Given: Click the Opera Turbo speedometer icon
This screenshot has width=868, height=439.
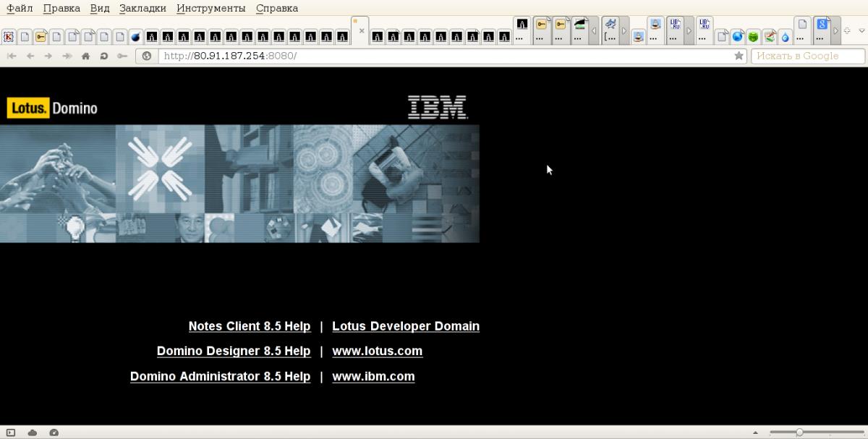Looking at the screenshot, I should click(54, 432).
